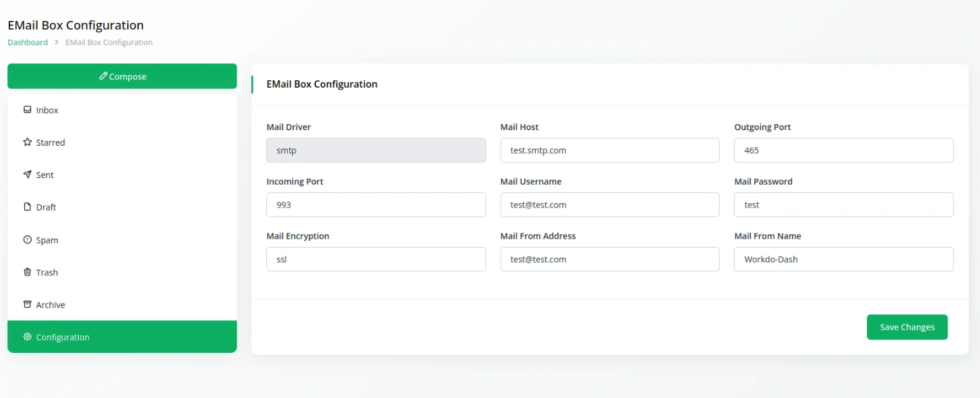Click the Inbox tray icon

coord(28,109)
